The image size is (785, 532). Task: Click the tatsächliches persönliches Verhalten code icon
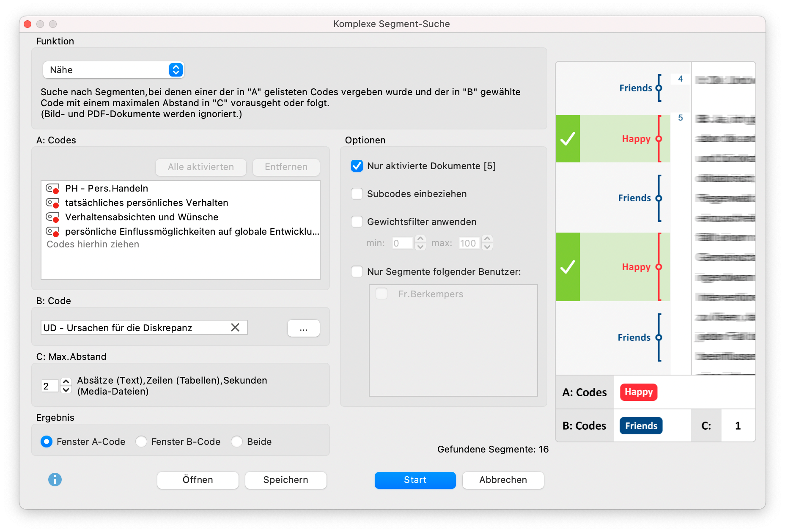point(52,203)
